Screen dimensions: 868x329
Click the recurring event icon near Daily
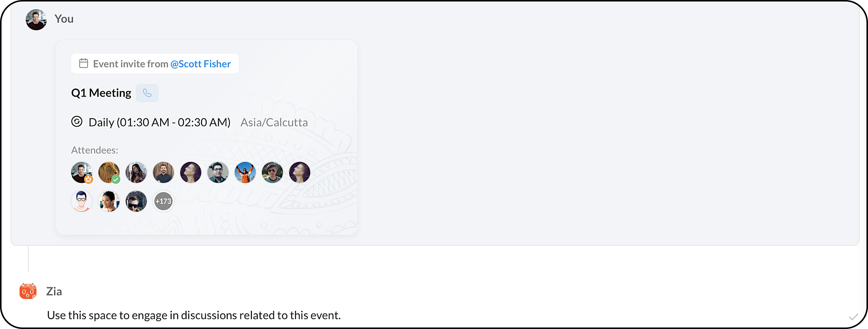pos(77,121)
